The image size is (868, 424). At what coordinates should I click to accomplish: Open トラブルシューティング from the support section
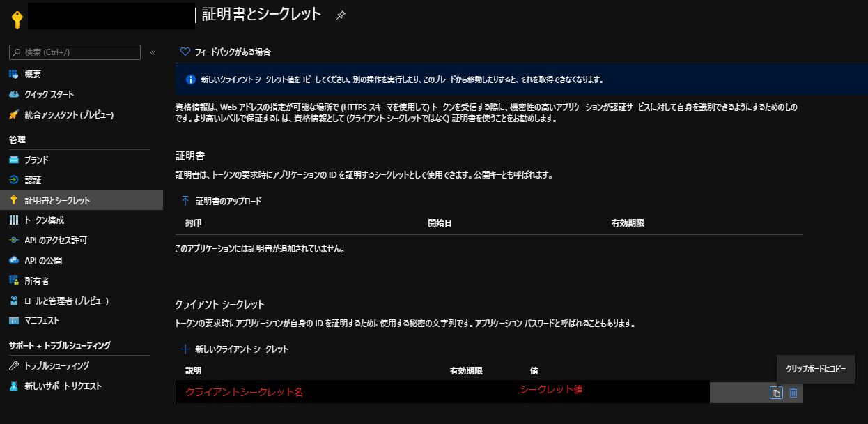(56, 365)
